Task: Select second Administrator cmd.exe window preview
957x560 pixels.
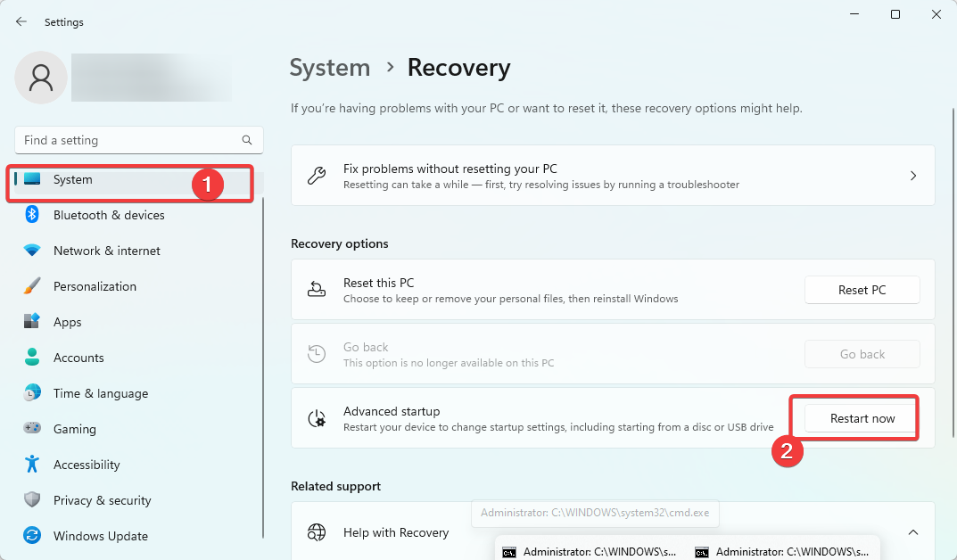Action: point(784,551)
